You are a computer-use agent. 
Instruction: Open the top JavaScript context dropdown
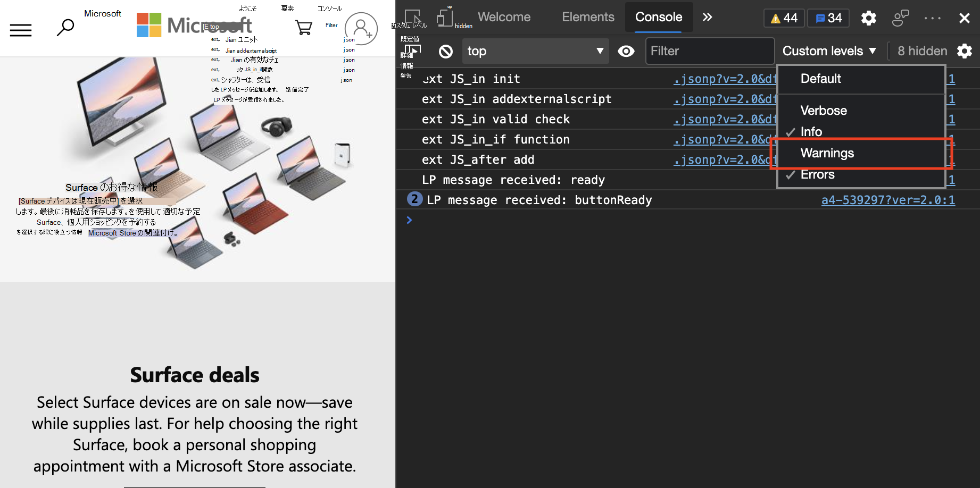click(535, 51)
